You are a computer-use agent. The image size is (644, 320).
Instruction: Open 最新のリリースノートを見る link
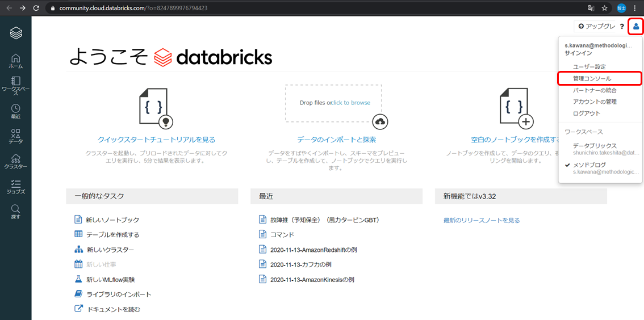[482, 220]
